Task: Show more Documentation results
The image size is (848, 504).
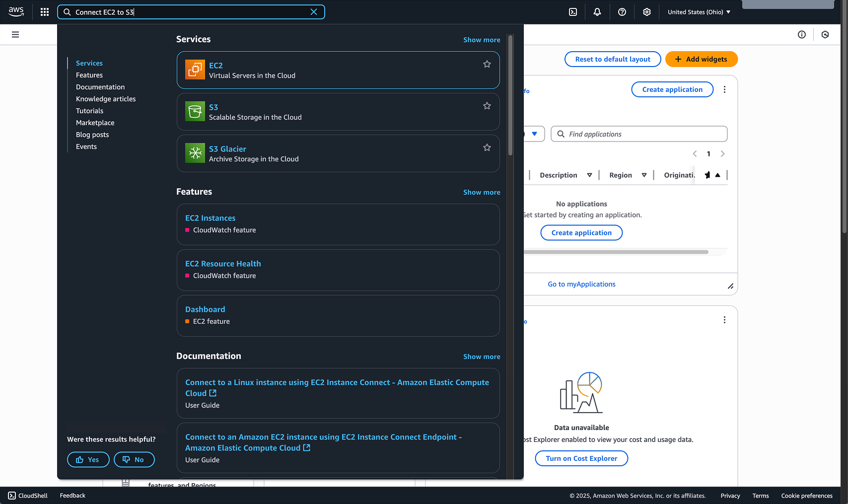Action: tap(482, 357)
